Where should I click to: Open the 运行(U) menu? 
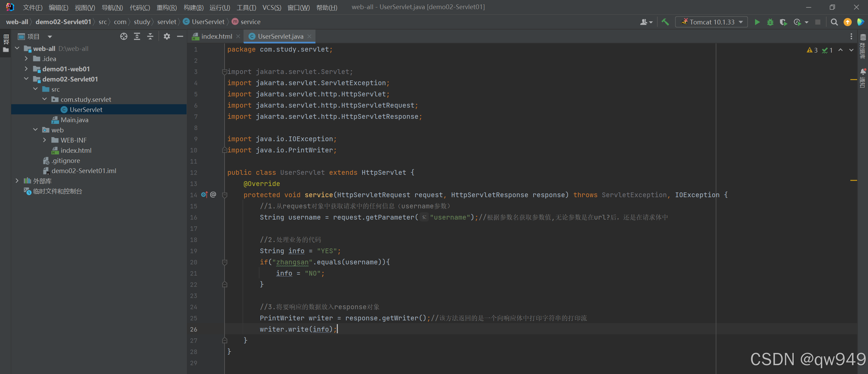tap(219, 7)
